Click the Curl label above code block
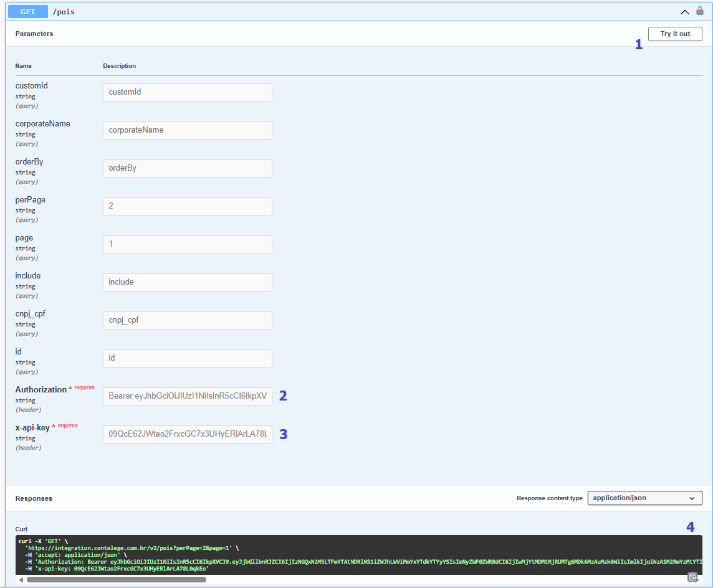The height and width of the screenshot is (588, 713). pos(21,529)
